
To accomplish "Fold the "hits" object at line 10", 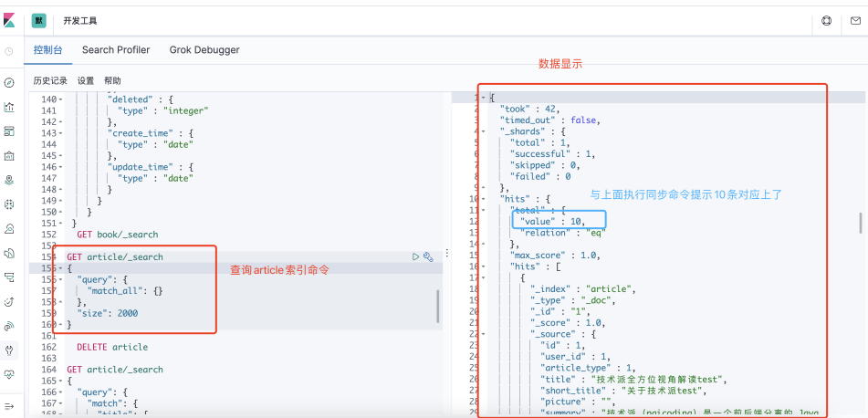I will click(484, 198).
